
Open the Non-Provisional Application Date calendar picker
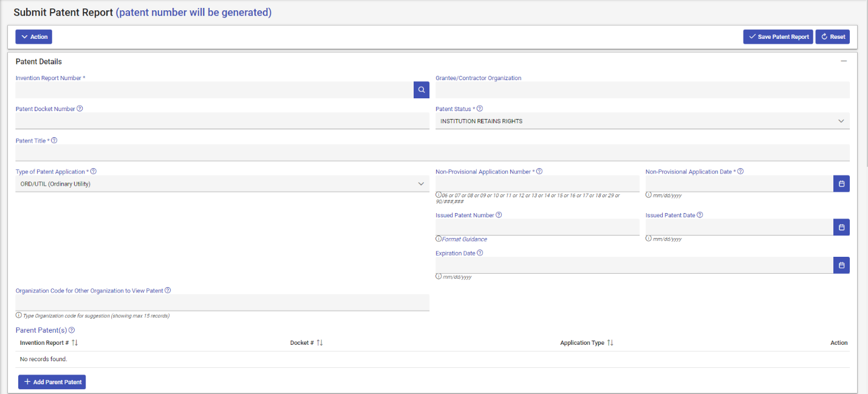(841, 183)
